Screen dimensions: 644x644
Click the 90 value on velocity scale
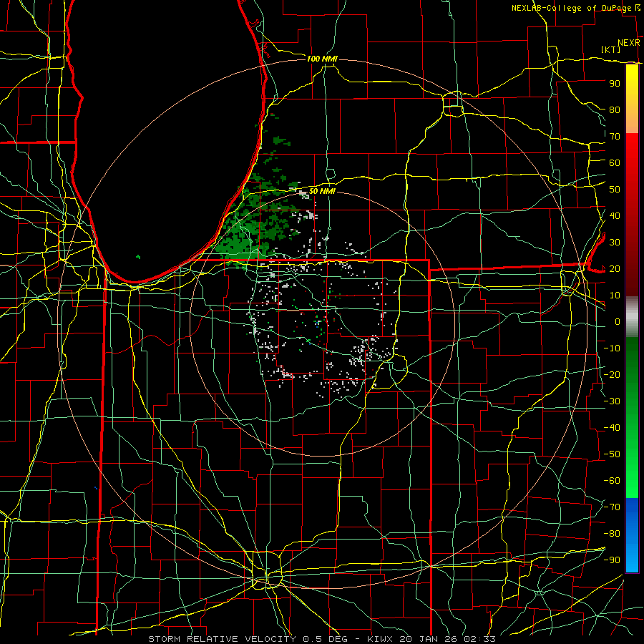pos(615,84)
